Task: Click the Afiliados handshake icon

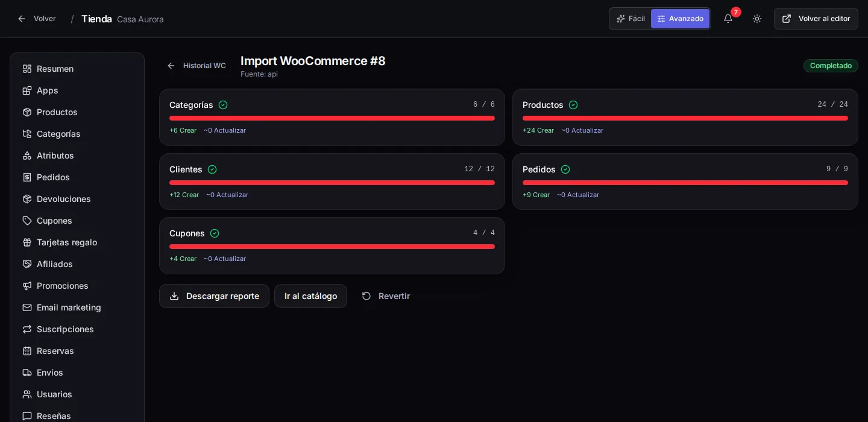Action: pyautogui.click(x=27, y=264)
